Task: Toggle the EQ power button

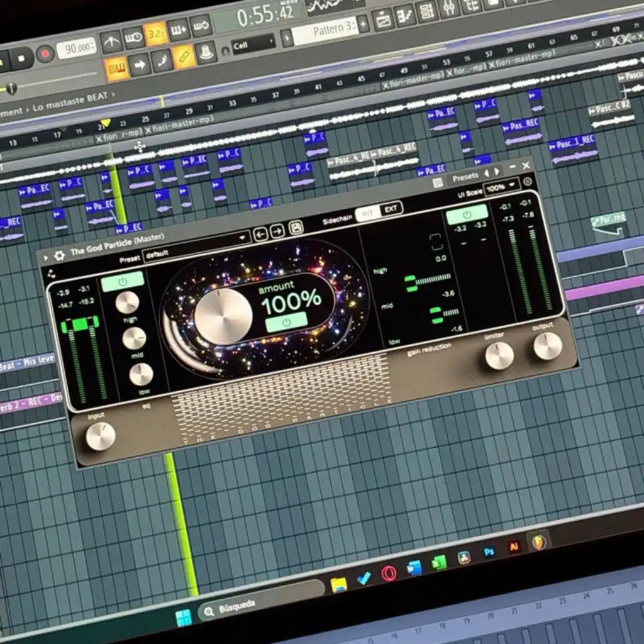Action: point(123,281)
